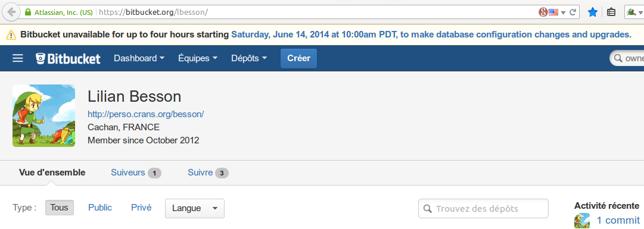Click the green padlock site identity icon
Image resolution: width=644 pixels, height=229 pixels.
tap(28, 12)
